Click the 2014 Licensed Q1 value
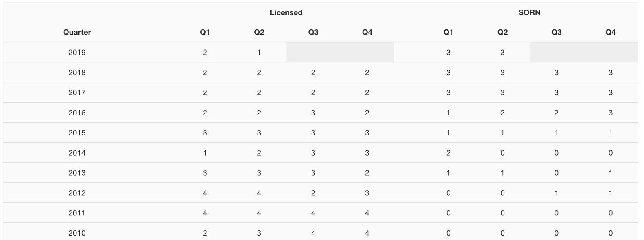The height and width of the screenshot is (240, 644). point(205,153)
